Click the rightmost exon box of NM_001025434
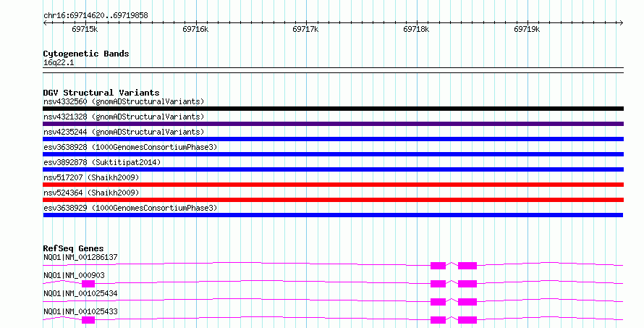 (467, 302)
